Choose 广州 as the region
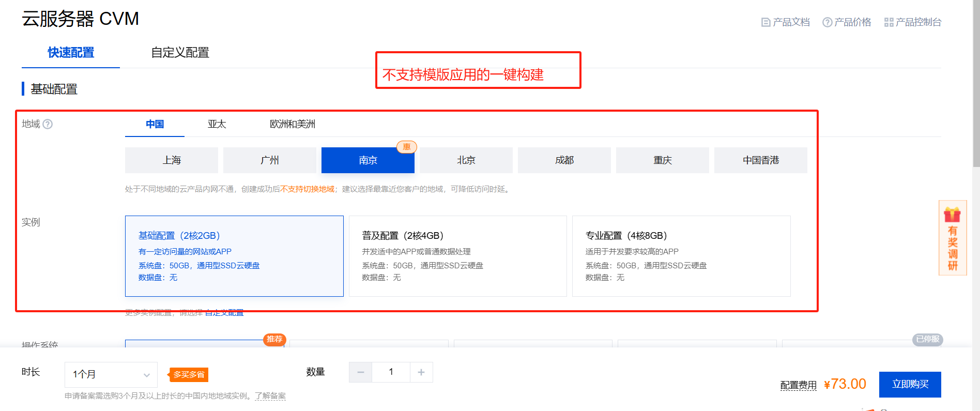Viewport: 980px width, 411px height. 270,160
